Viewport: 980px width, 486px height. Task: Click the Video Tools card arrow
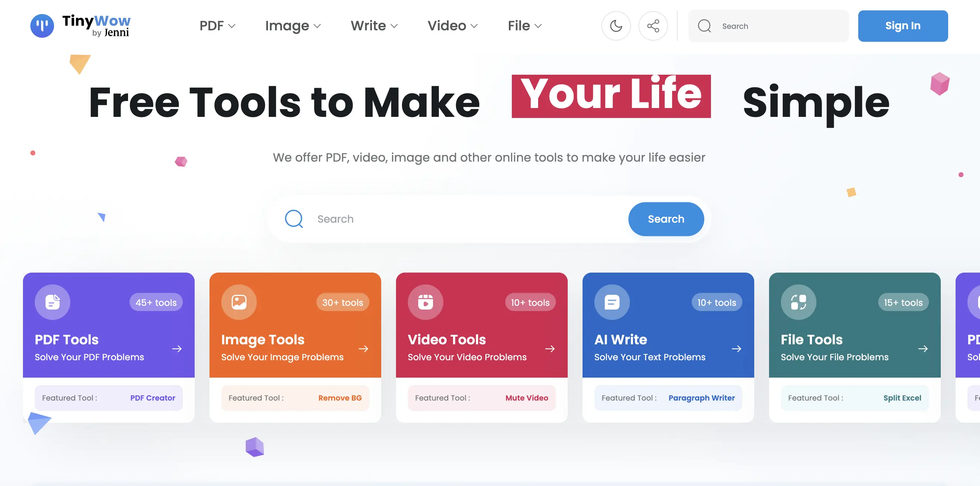tap(550, 349)
